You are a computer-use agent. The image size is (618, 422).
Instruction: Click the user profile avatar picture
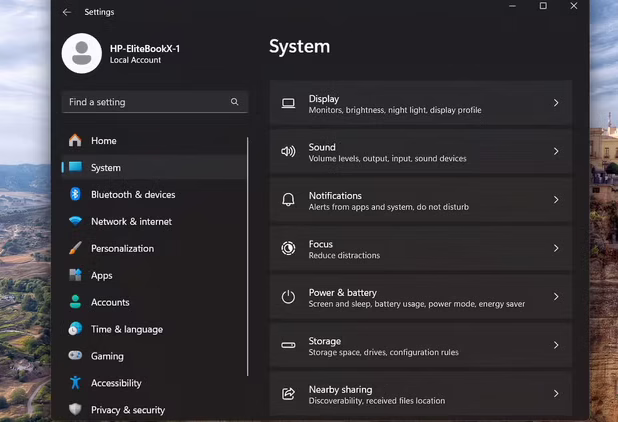pyautogui.click(x=82, y=54)
